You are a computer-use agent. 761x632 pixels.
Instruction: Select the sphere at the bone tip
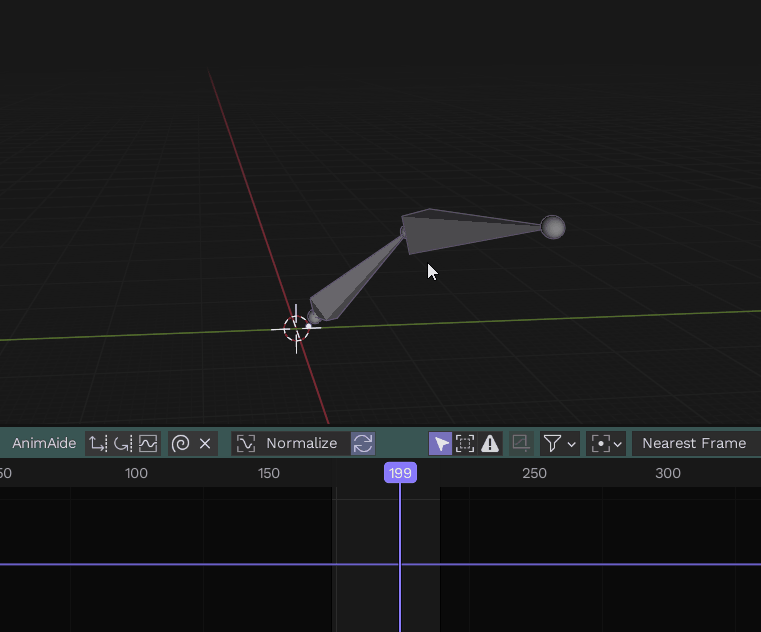[553, 227]
